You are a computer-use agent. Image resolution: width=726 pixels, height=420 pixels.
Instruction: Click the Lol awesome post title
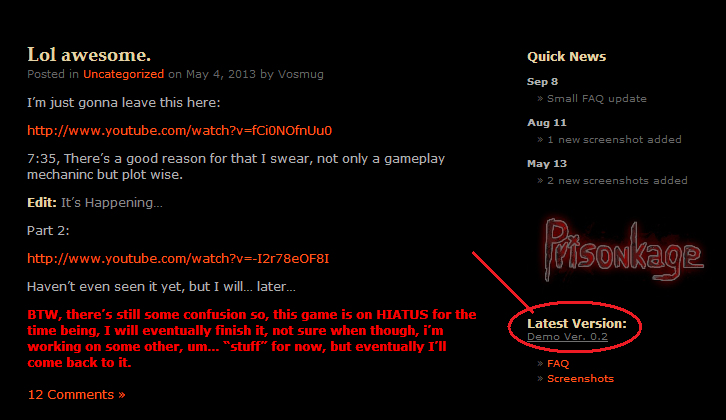pos(89,55)
